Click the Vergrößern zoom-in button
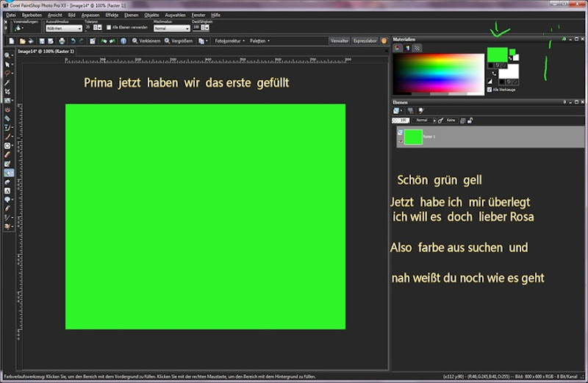This screenshot has height=383, width=588. tap(179, 41)
